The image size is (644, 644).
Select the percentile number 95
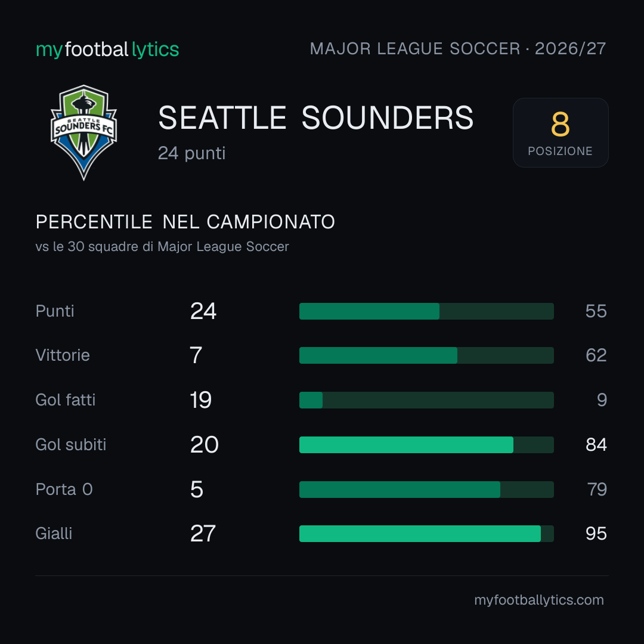pyautogui.click(x=596, y=534)
